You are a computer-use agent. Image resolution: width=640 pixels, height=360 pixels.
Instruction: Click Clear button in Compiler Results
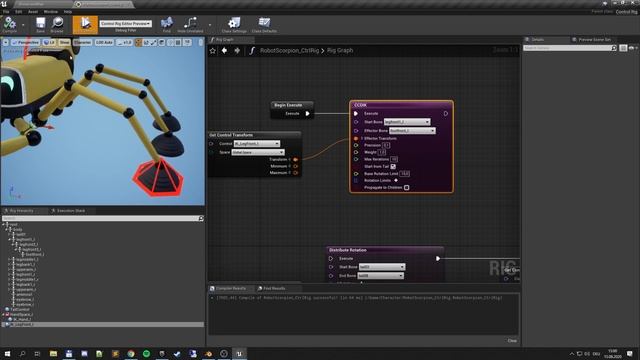(x=512, y=340)
